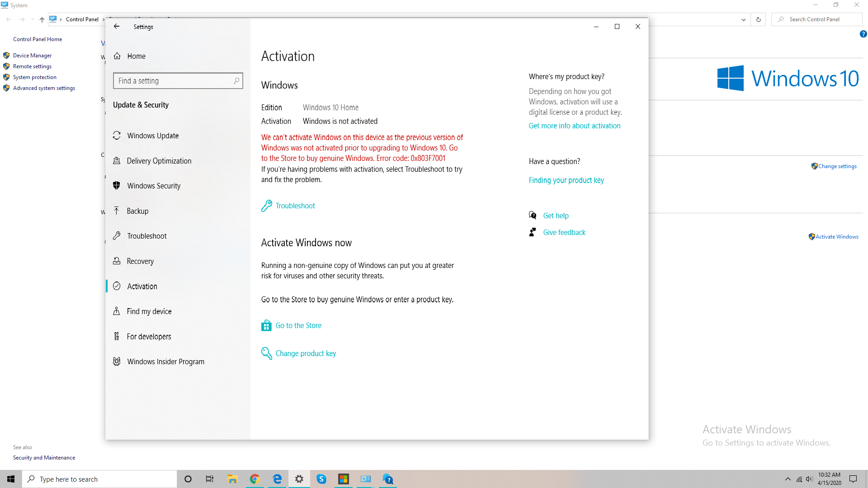Open Remote settings in Control Panel
The height and width of the screenshot is (488, 868).
(32, 66)
